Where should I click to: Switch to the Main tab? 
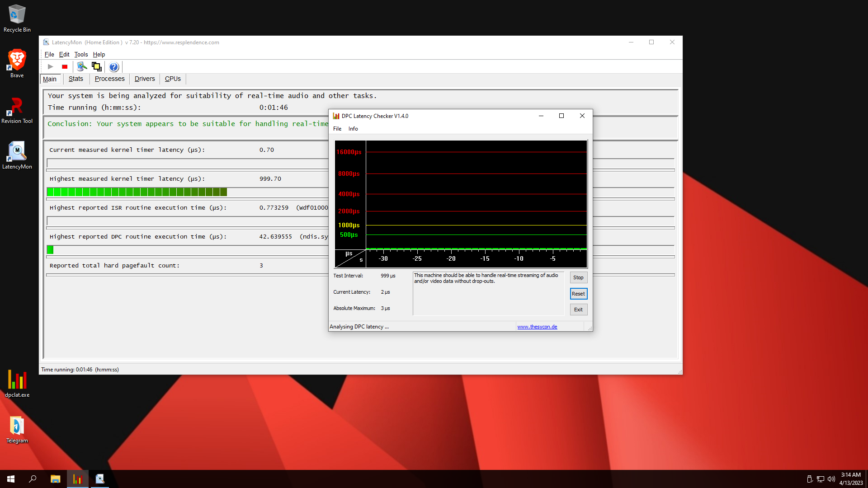(x=50, y=79)
